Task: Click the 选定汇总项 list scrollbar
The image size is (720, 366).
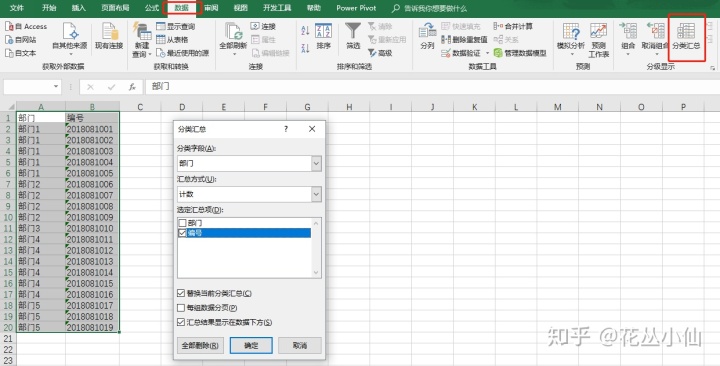Action: tap(316, 248)
